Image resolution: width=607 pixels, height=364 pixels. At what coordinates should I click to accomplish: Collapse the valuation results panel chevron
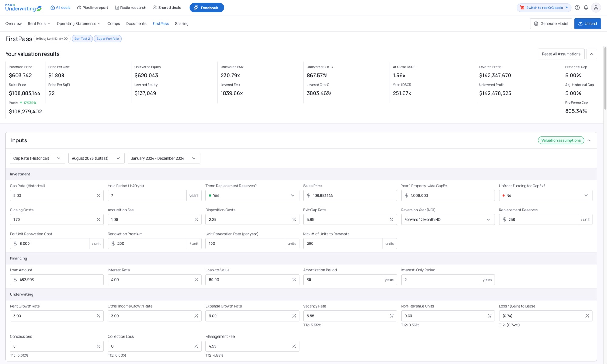click(592, 54)
